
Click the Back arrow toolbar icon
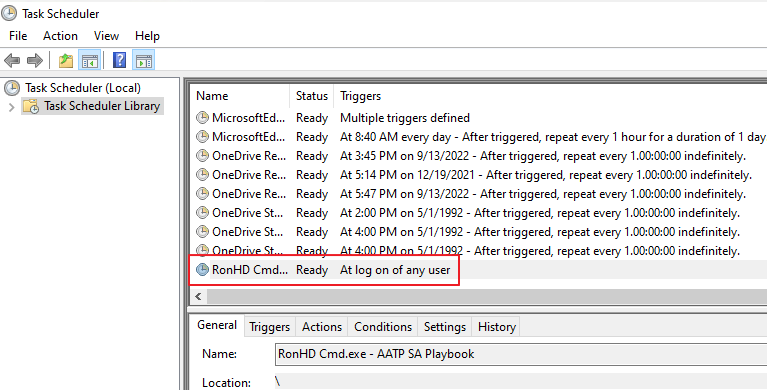(12, 61)
